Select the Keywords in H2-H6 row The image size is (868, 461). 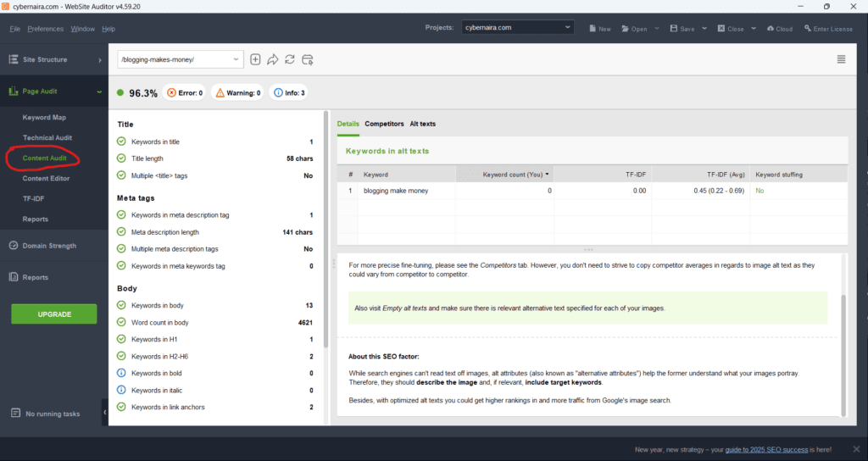[214, 356]
